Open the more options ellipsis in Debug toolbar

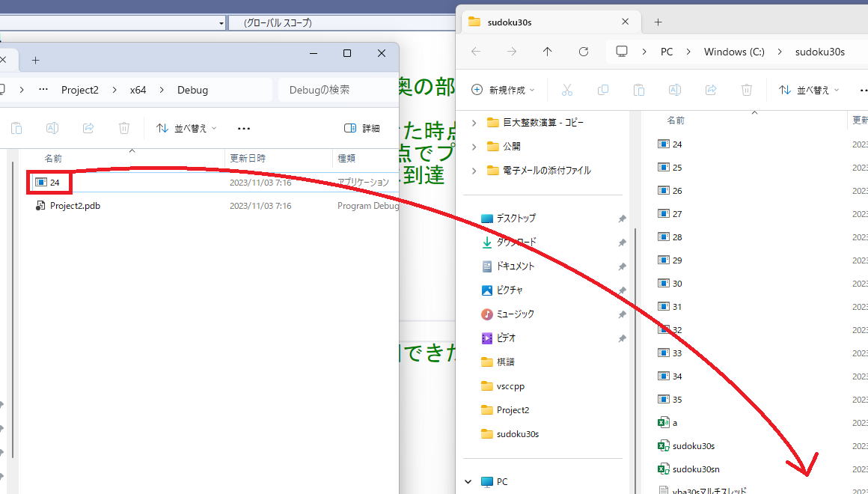pos(243,128)
